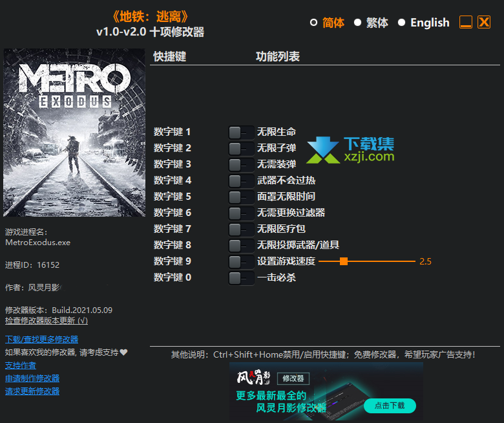Click the heart icon beside support text

click(124, 352)
